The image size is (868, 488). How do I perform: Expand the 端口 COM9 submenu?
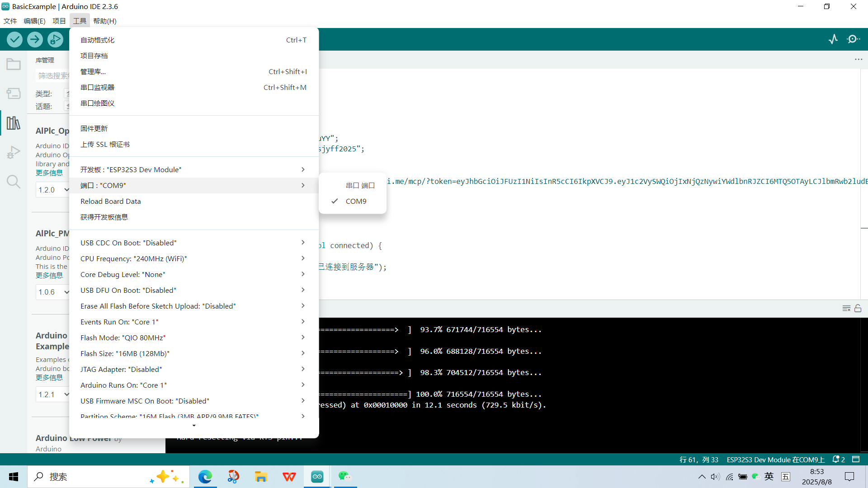pyautogui.click(x=194, y=185)
